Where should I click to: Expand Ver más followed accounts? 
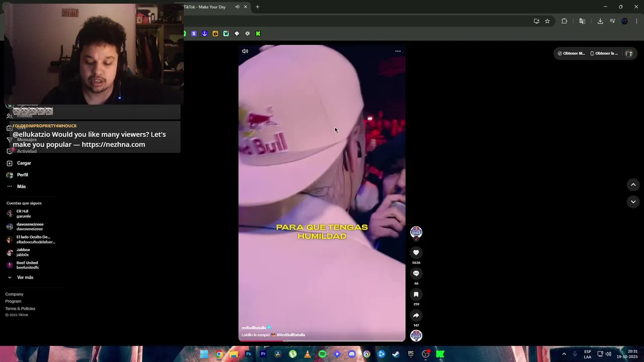tap(21, 278)
